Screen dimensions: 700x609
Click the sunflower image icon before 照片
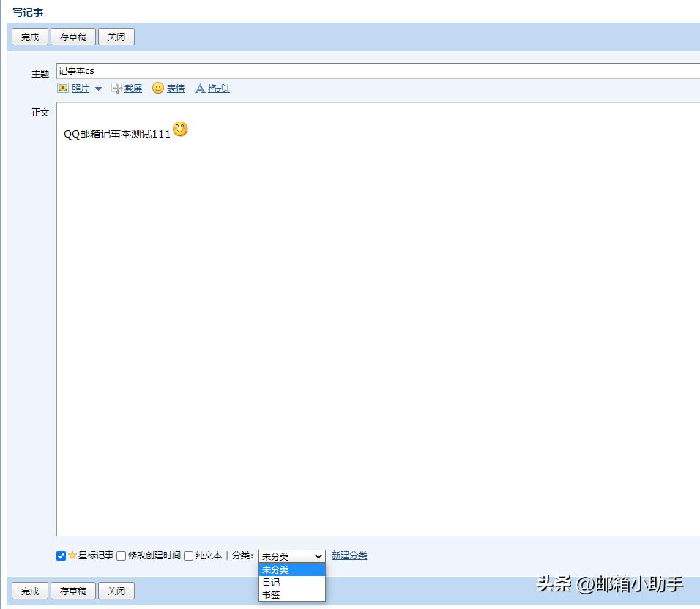(63, 89)
